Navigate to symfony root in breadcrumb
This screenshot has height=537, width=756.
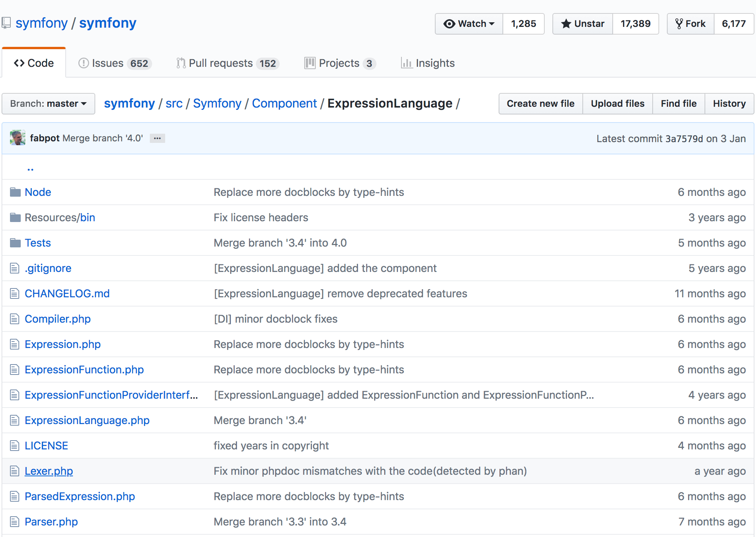(x=129, y=103)
